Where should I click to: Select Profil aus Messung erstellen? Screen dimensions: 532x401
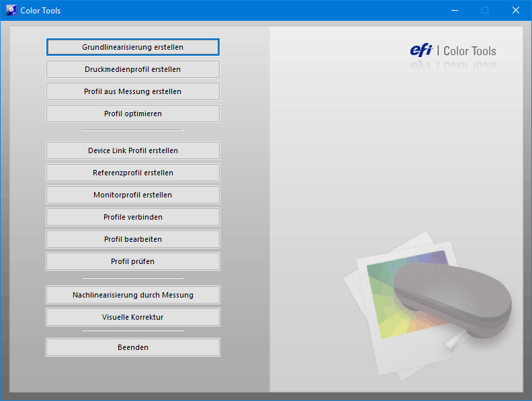point(132,91)
